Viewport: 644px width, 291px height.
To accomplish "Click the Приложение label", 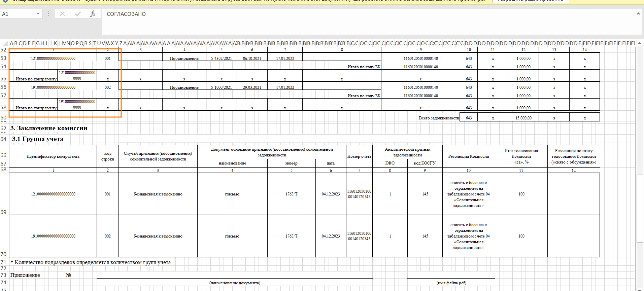I will coord(25,275).
